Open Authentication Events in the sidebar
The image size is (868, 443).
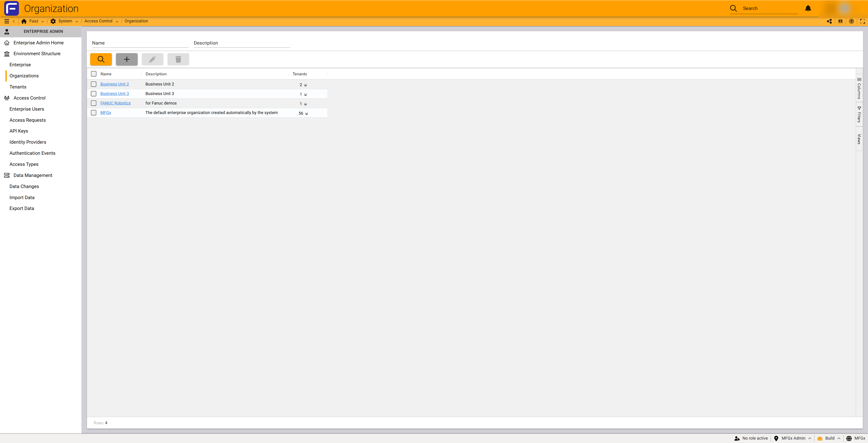32,153
